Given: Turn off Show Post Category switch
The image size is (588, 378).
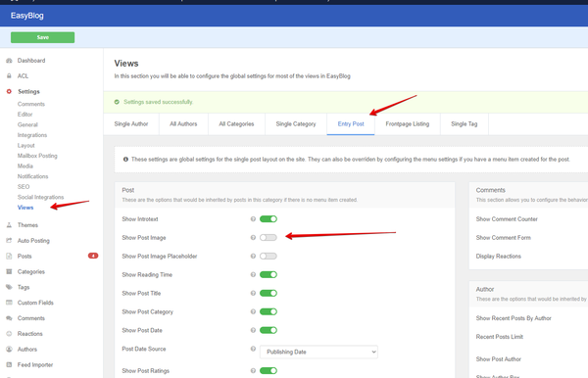Looking at the screenshot, I should coord(269,311).
